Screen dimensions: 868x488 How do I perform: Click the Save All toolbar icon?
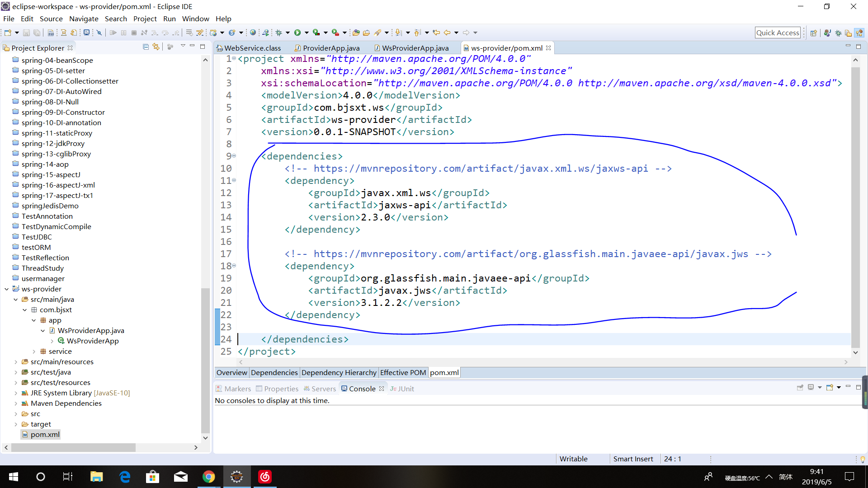click(x=37, y=33)
